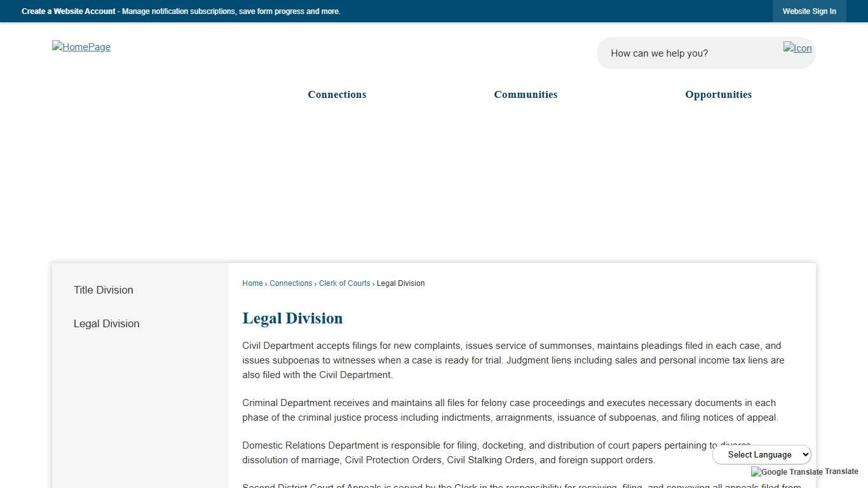868x488 pixels.
Task: Click the search magnifier icon
Action: [797, 48]
